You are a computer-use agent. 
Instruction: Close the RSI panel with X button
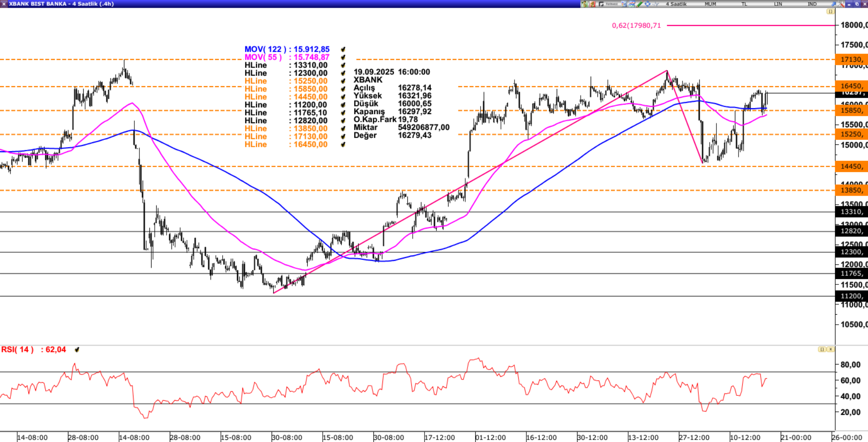[830, 349]
